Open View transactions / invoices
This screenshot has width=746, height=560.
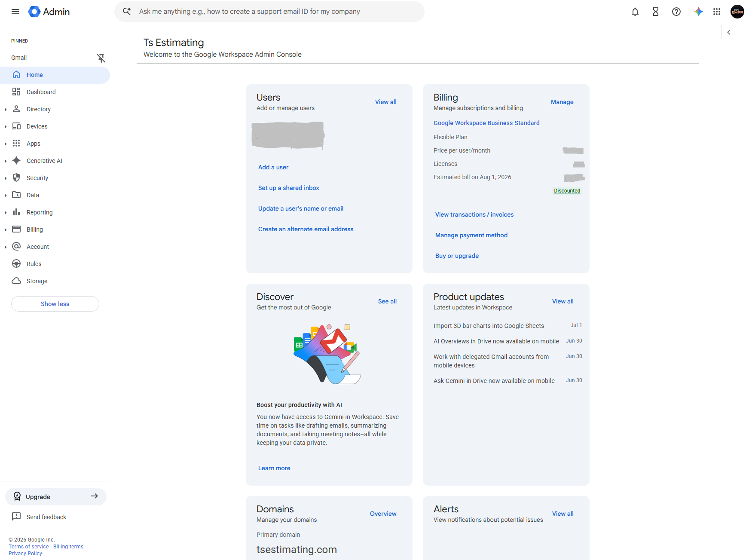[474, 214]
